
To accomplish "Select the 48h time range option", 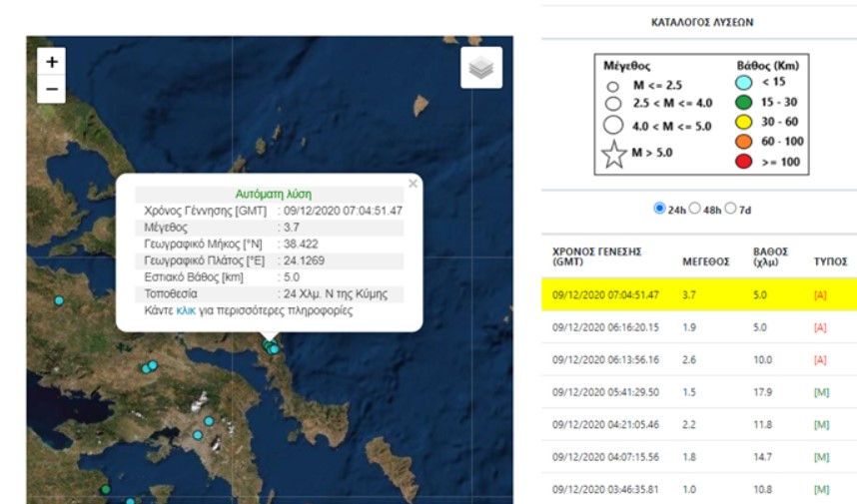I will 695,209.
